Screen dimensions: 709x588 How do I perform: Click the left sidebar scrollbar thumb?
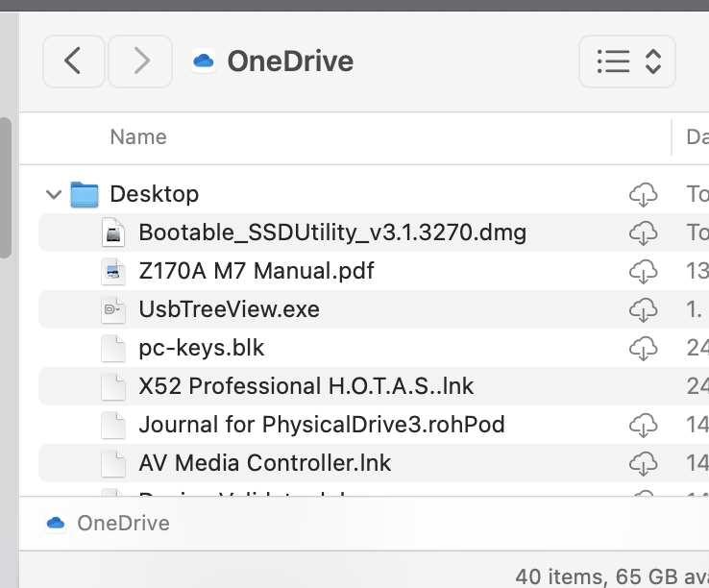[x=6, y=187]
